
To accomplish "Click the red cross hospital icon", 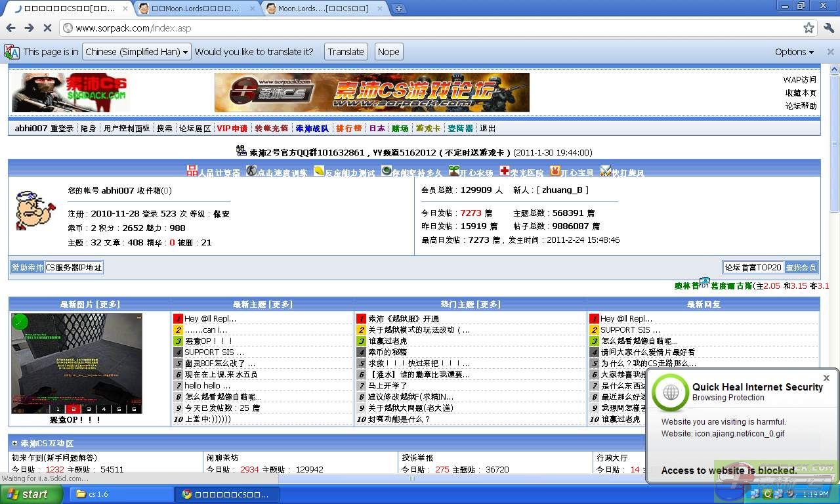I will coord(504,171).
